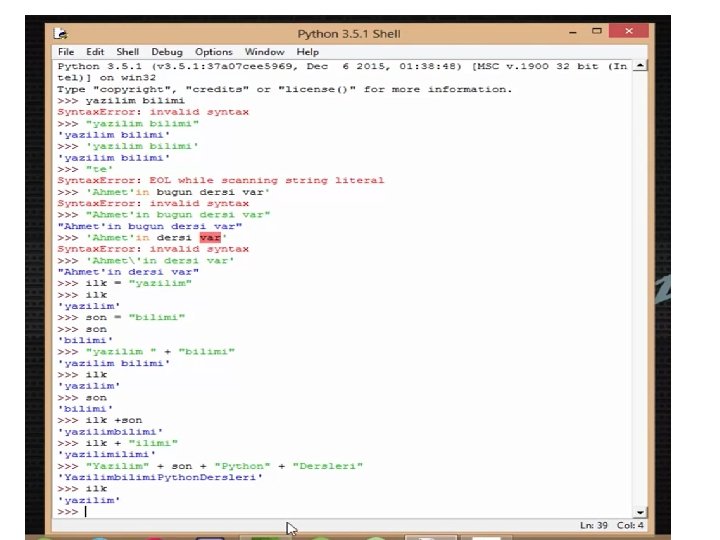Click the scrollbar up arrow
This screenshot has height=540, width=720.
(640, 66)
